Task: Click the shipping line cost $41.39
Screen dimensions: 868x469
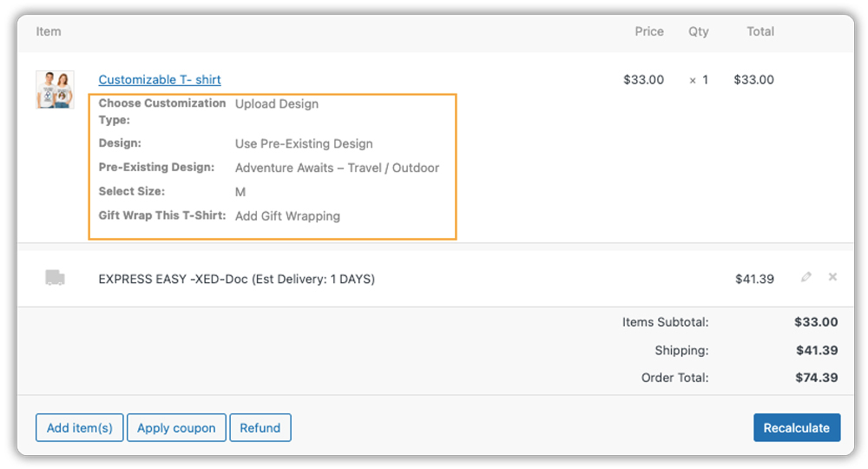Action: [754, 279]
